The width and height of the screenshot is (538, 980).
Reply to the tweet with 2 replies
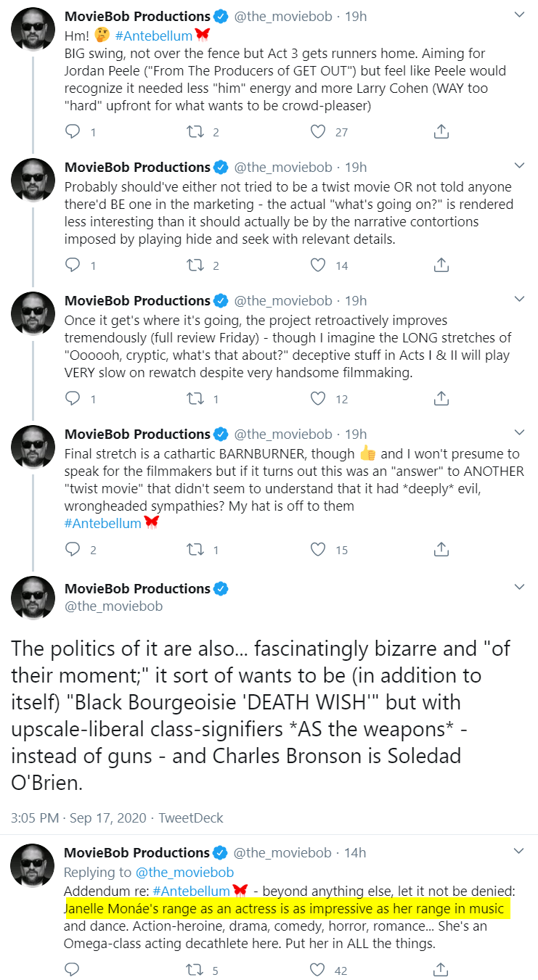(73, 549)
